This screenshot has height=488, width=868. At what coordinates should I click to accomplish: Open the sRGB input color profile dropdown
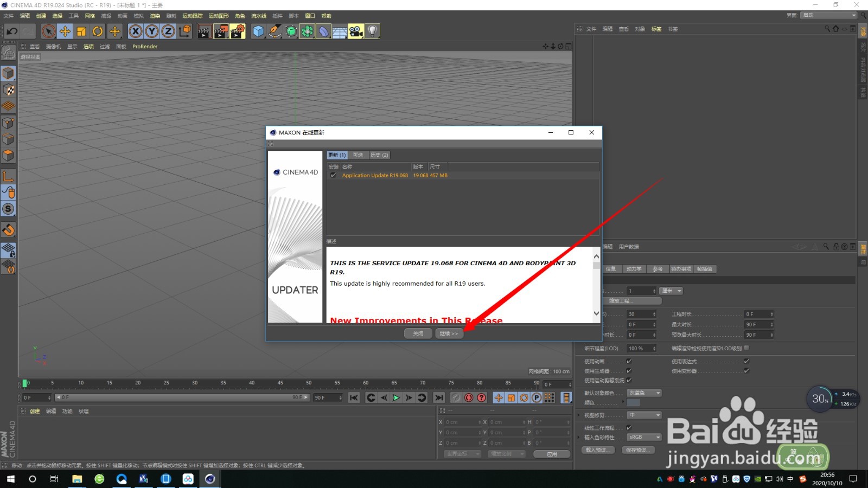pos(644,437)
